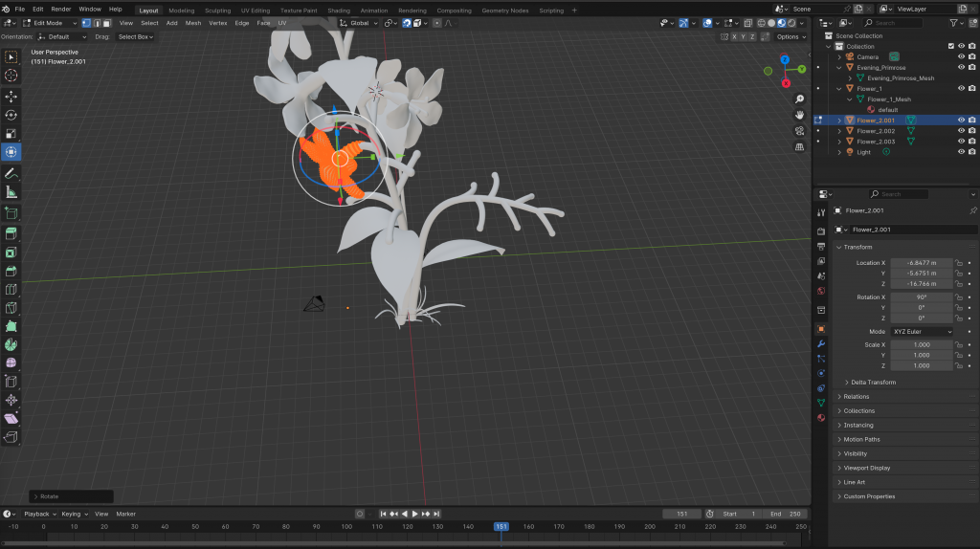This screenshot has width=980, height=549.
Task: Toggle snapping magnet in header
Action: pyautogui.click(x=407, y=23)
